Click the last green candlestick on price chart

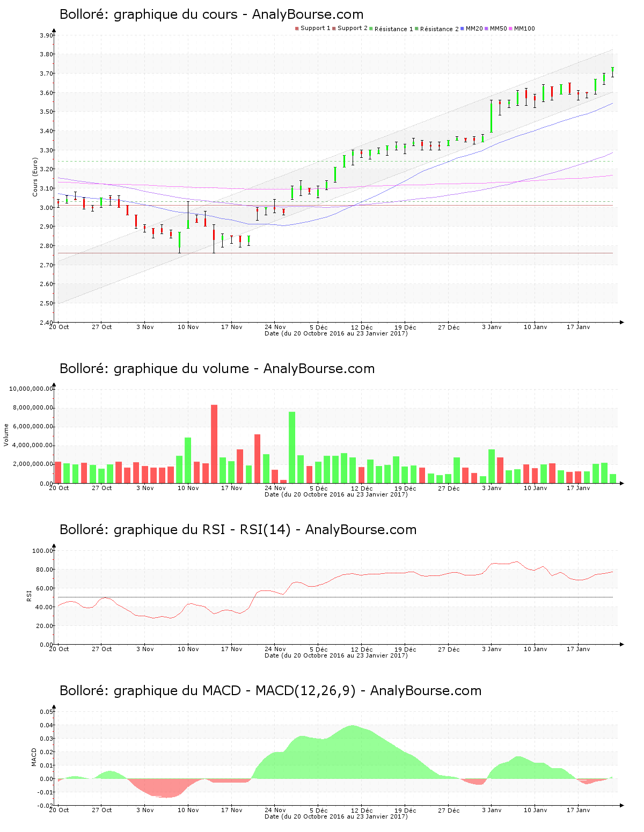[612, 72]
